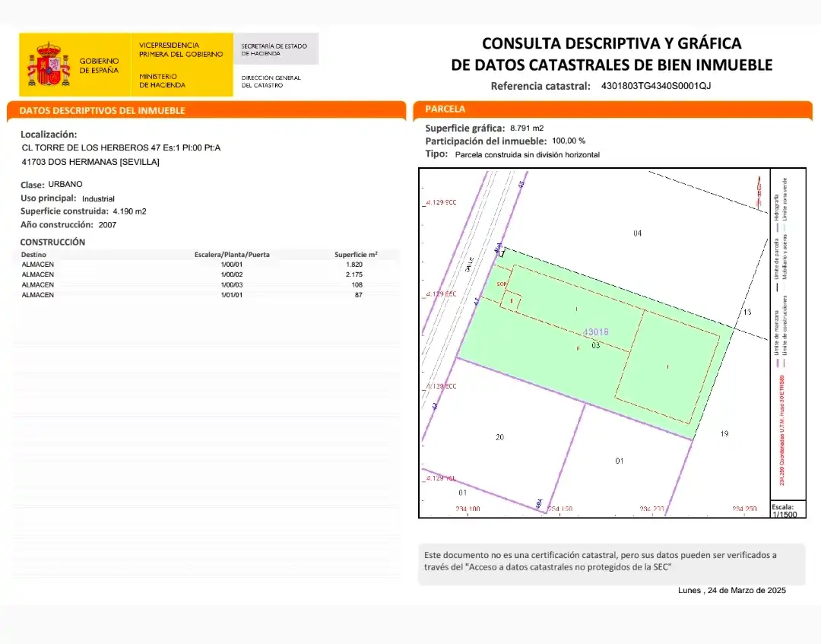This screenshot has height=644, width=821.
Task: Select 'ALMACEN' in the 1/00/02 row
Action: 38,274
